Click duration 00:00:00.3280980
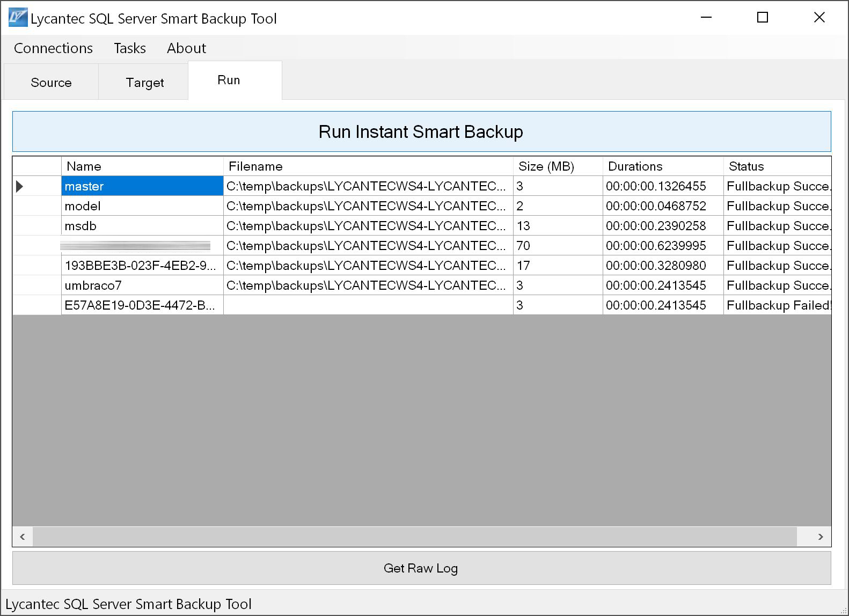The height and width of the screenshot is (616, 849). point(663,266)
